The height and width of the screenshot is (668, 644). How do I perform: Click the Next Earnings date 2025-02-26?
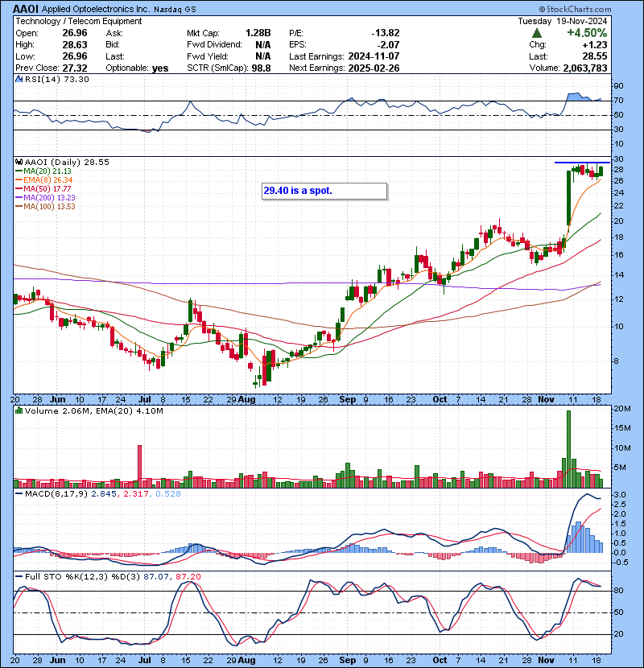(x=374, y=68)
